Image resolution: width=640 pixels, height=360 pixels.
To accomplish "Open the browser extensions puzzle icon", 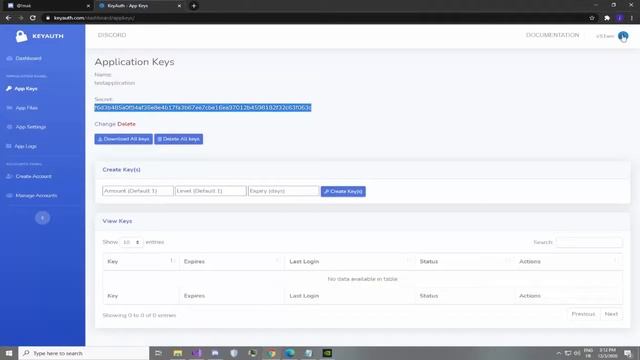I will 607,18.
